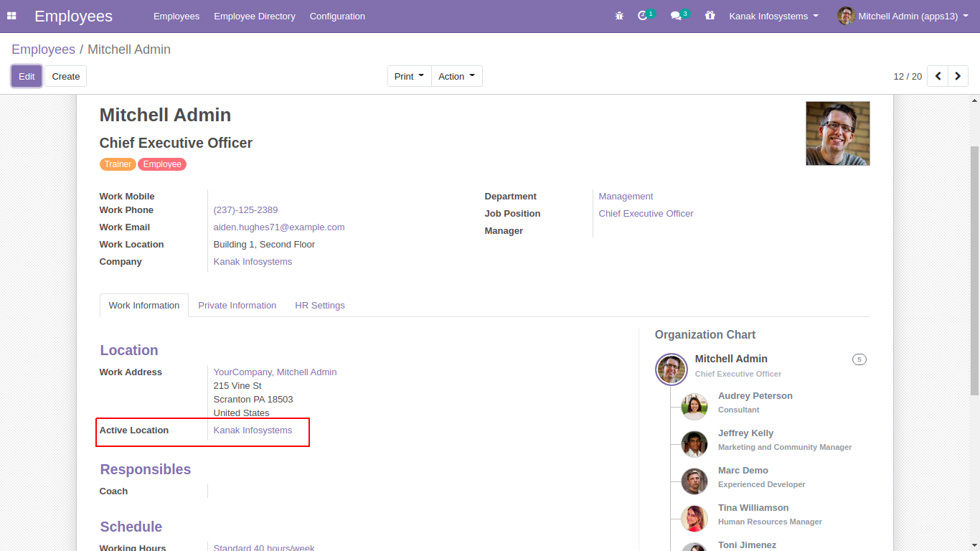Switch to Work Information tab
Screen dimensions: 980x551
pyautogui.click(x=144, y=305)
